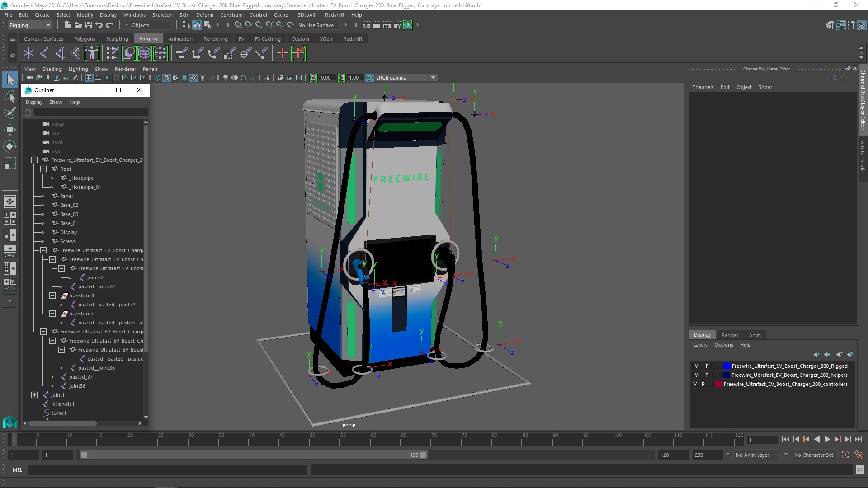The height and width of the screenshot is (488, 868).
Task: Click play forwards button on timeline
Action: tap(827, 439)
